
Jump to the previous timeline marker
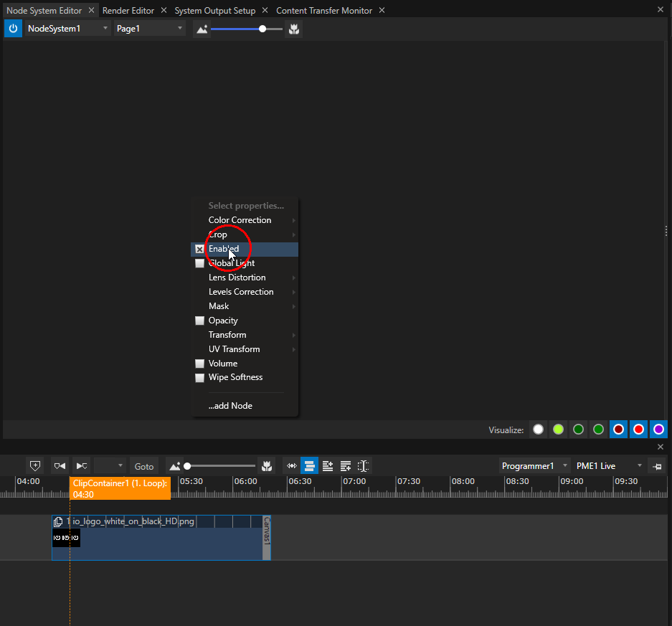coord(60,466)
